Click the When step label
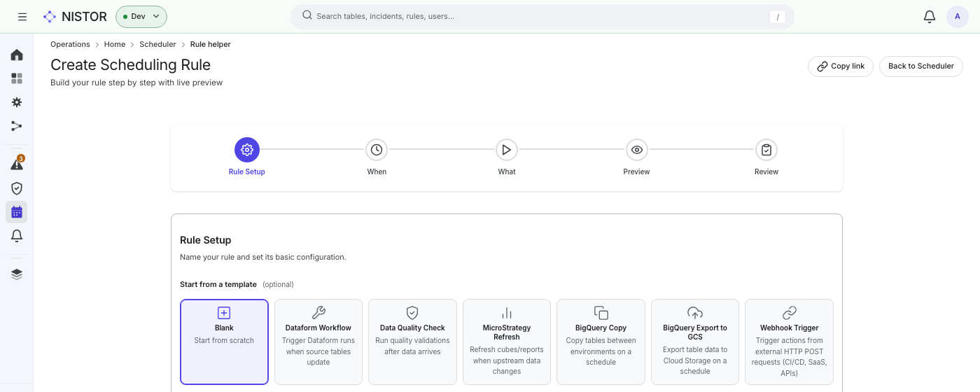Viewport: 980px width, 392px height. click(x=377, y=171)
